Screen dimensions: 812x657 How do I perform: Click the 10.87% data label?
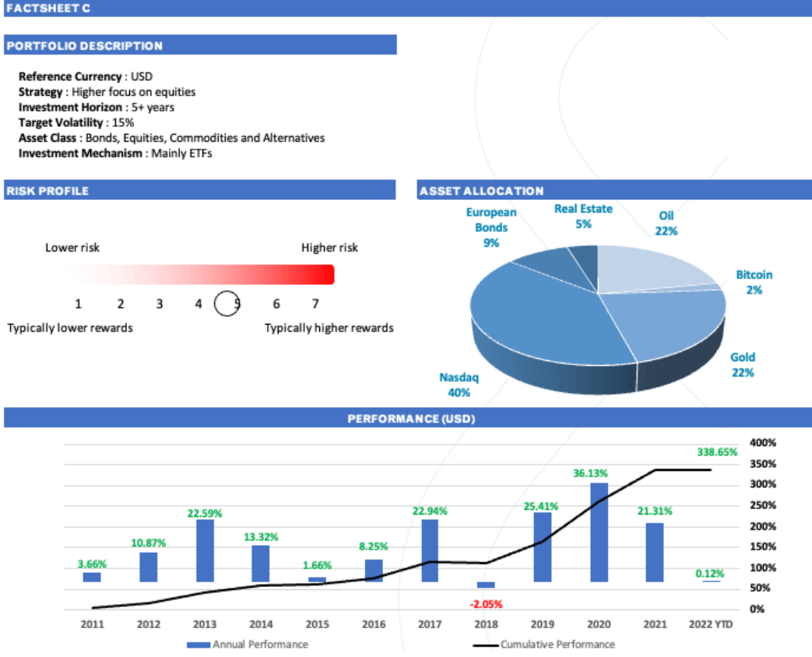(x=148, y=543)
